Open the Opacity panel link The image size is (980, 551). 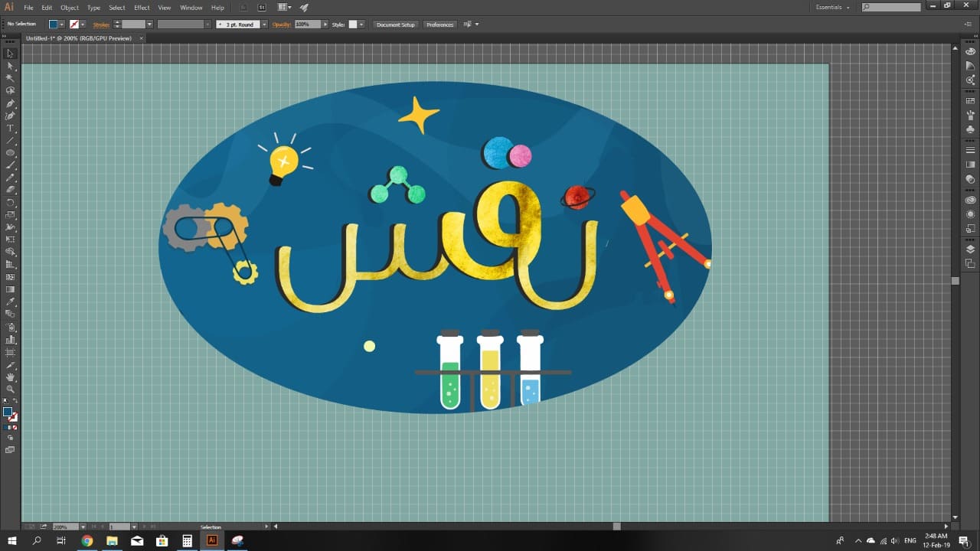(x=282, y=24)
